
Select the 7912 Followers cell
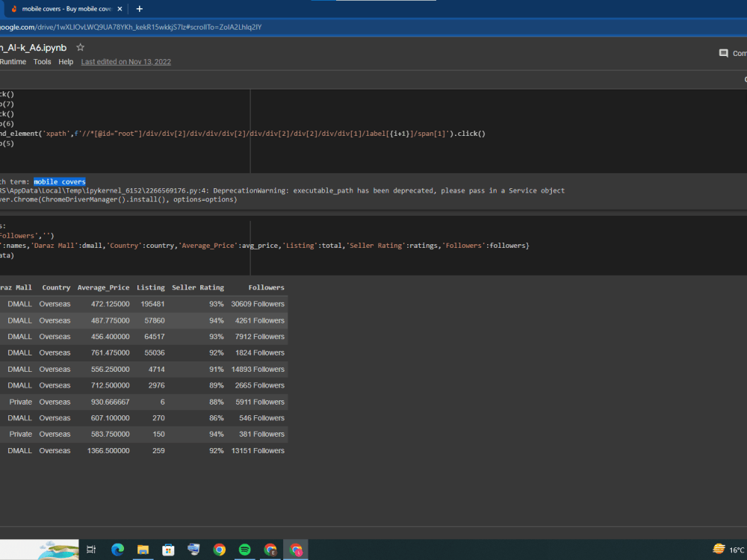click(x=260, y=337)
